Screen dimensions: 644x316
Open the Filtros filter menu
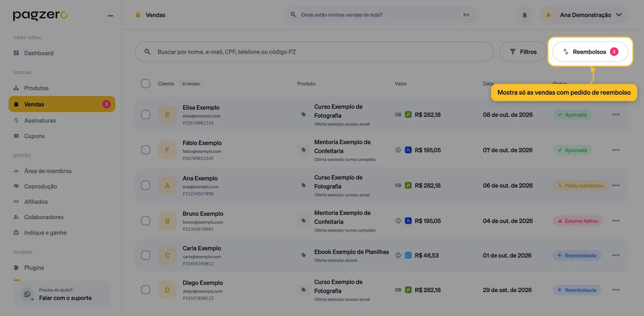pyautogui.click(x=523, y=52)
